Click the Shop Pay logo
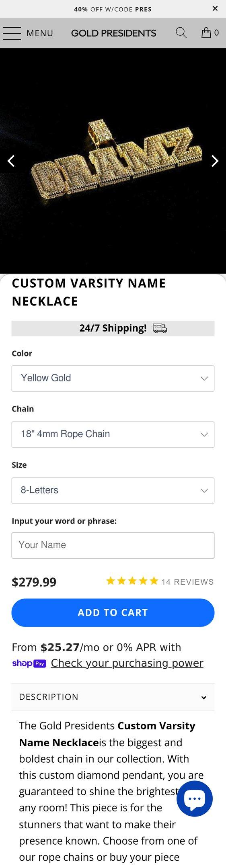 pyautogui.click(x=29, y=663)
